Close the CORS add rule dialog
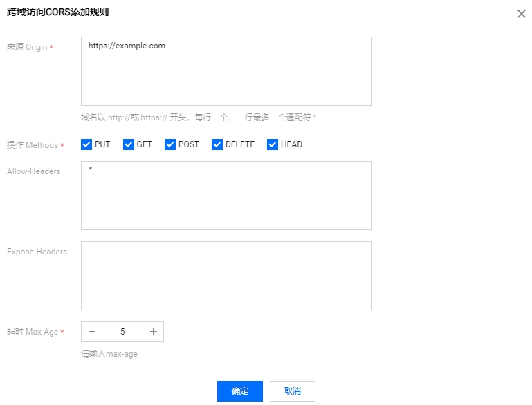The width and height of the screenshot is (532, 405). [x=521, y=14]
